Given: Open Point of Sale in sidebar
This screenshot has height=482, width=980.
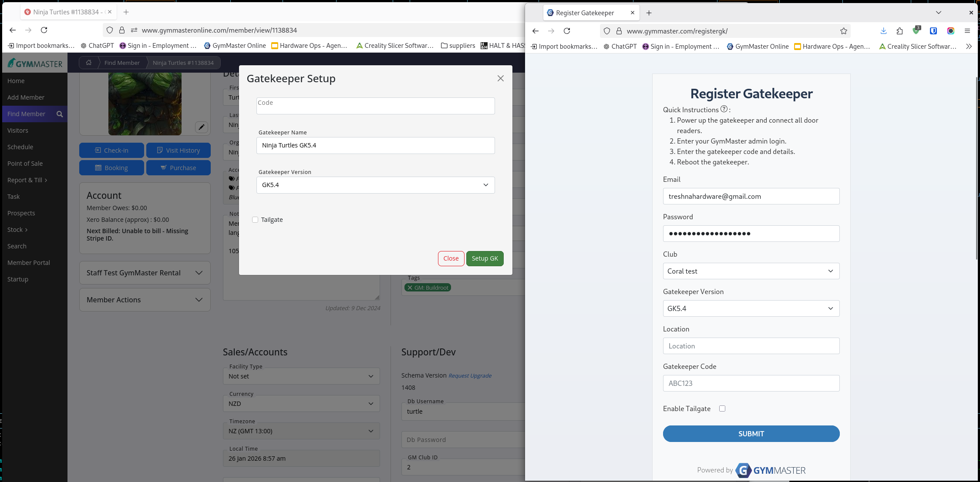Looking at the screenshot, I should coord(25,164).
